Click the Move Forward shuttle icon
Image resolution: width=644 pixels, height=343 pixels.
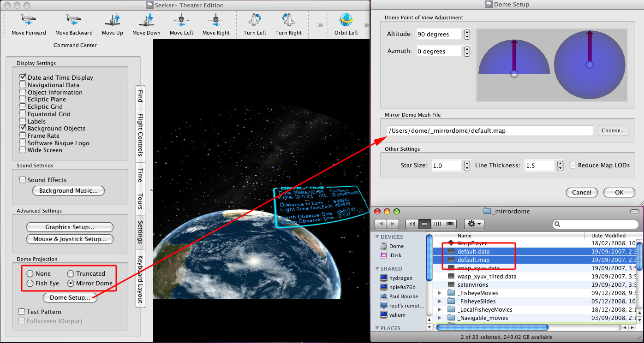pyautogui.click(x=29, y=20)
